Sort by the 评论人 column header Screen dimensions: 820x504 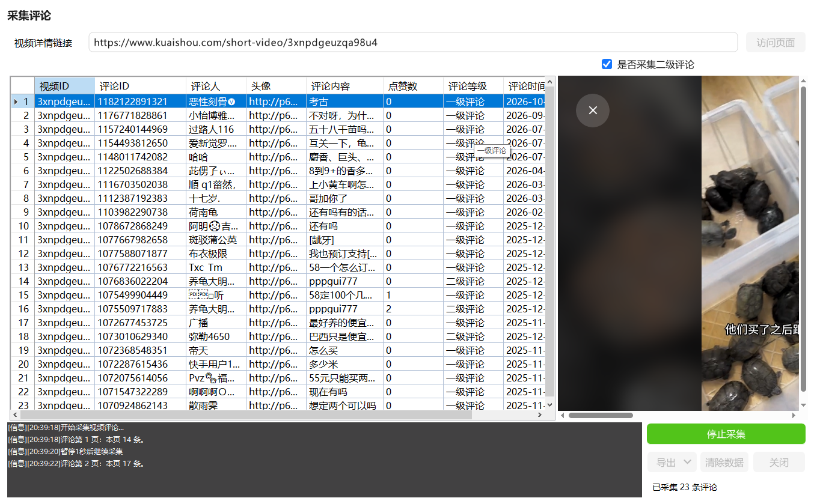pyautogui.click(x=216, y=86)
